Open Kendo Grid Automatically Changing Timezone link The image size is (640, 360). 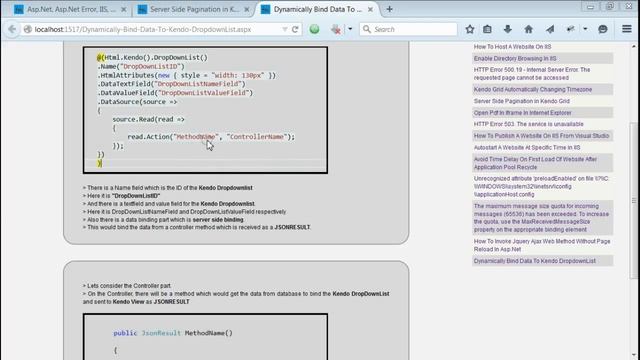tap(533, 89)
